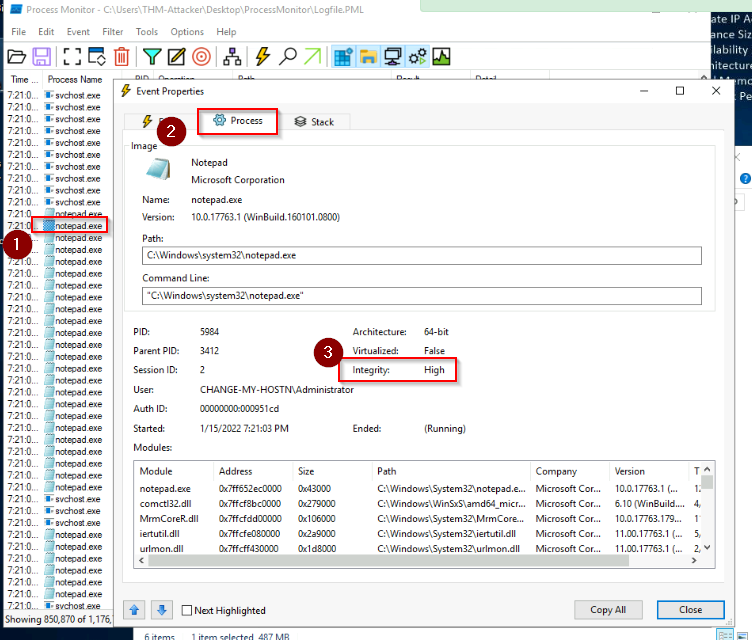Select the iertutil.dll module row

[417, 533]
